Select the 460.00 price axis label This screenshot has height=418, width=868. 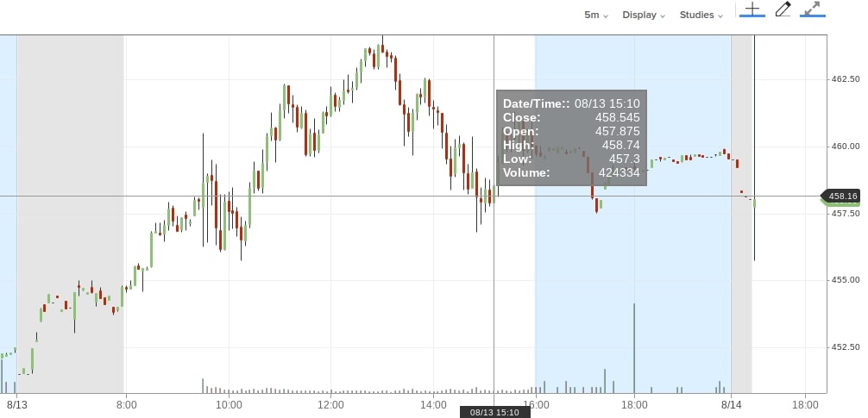[844, 147]
